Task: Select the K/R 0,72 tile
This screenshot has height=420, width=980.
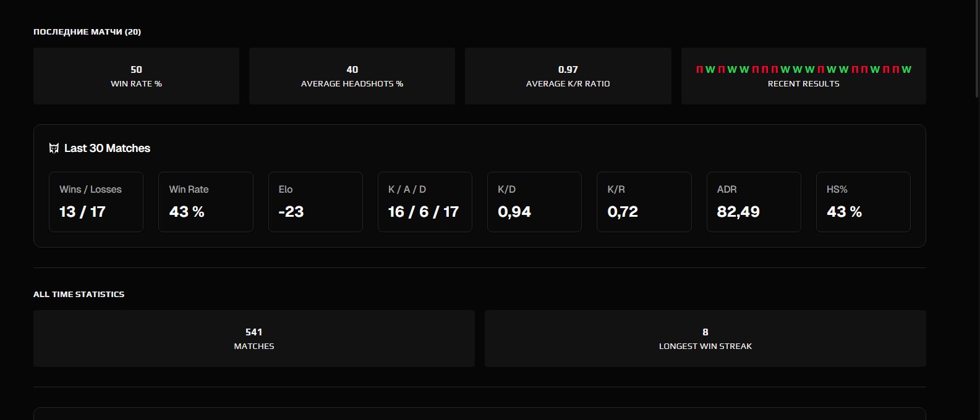Action: 644,202
